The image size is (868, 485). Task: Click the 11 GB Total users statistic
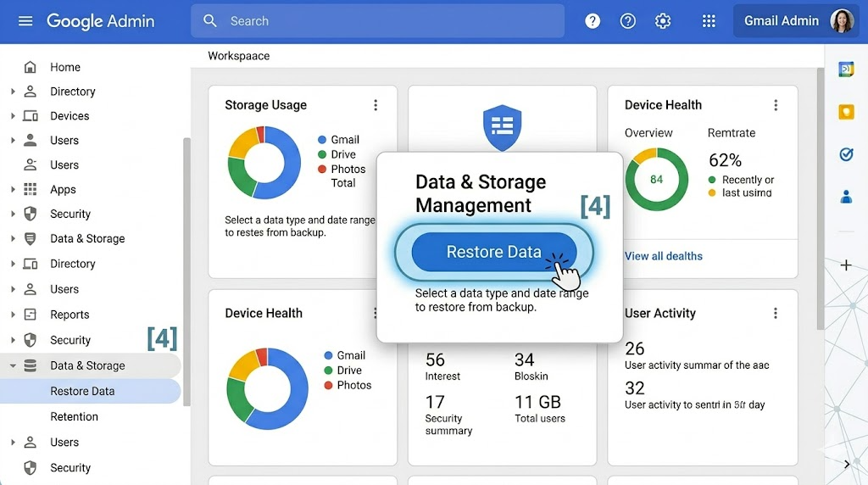click(x=540, y=409)
